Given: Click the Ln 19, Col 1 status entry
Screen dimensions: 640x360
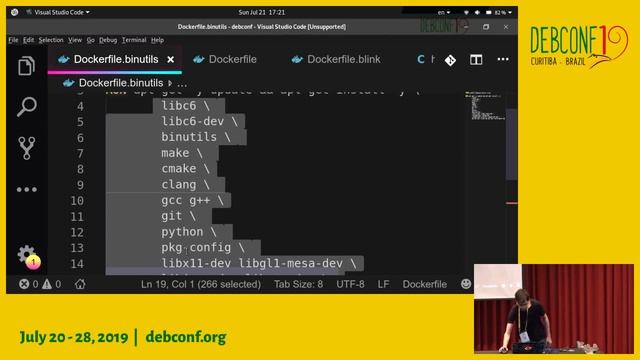Looking at the screenshot, I should coord(201,284).
